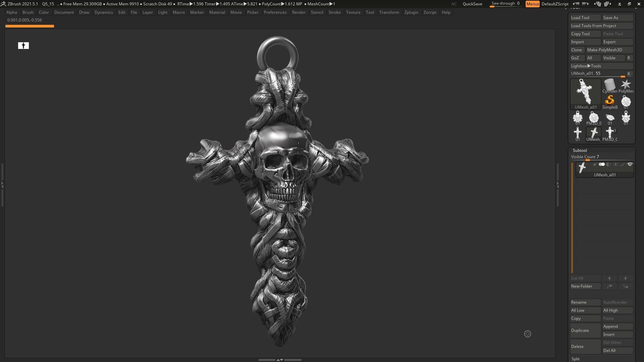Toggle the Visible option next to GoZ
The height and width of the screenshot is (362, 644).
(x=613, y=58)
